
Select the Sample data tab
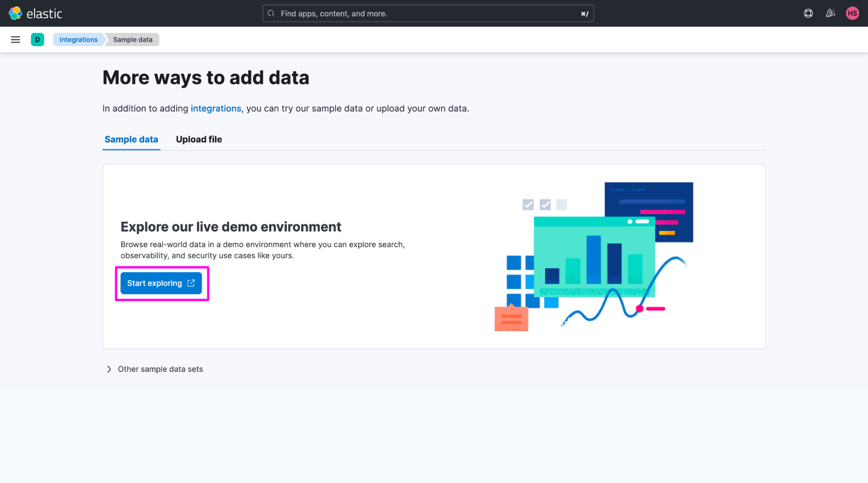(x=132, y=139)
